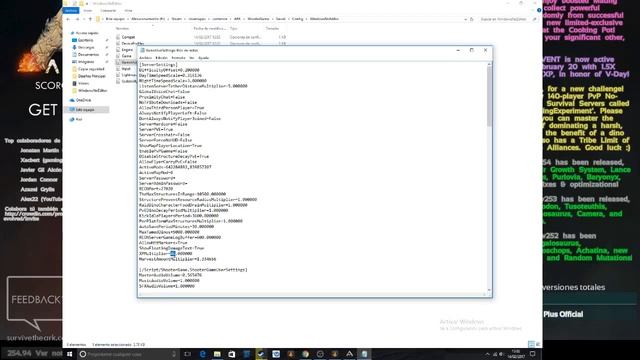
Task: Open the Archivo menu in Notepad
Action: (145, 58)
